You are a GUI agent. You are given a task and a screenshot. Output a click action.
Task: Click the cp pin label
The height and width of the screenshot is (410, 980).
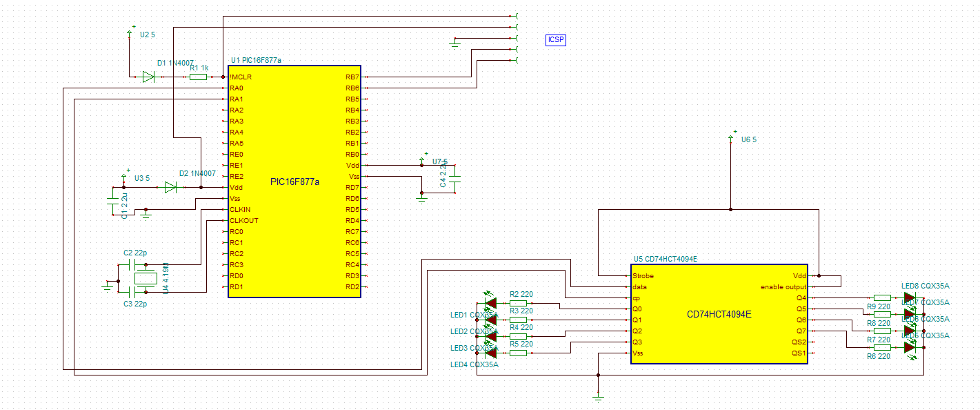point(636,298)
